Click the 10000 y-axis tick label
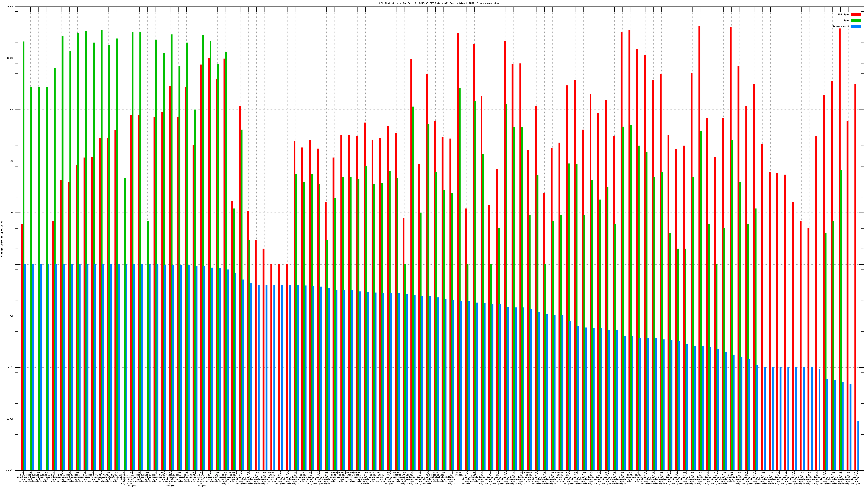The image size is (868, 488). pyautogui.click(x=11, y=58)
